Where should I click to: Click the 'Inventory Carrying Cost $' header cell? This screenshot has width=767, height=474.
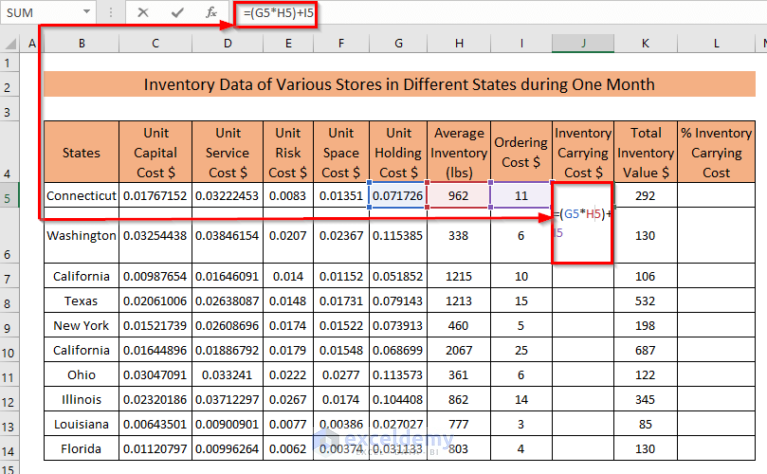583,152
